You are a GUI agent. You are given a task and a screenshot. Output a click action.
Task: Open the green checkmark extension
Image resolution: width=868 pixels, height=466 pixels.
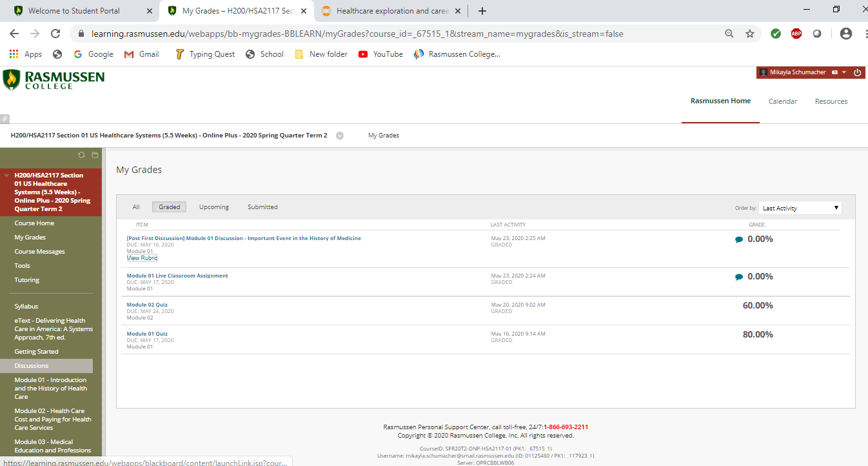click(x=776, y=34)
